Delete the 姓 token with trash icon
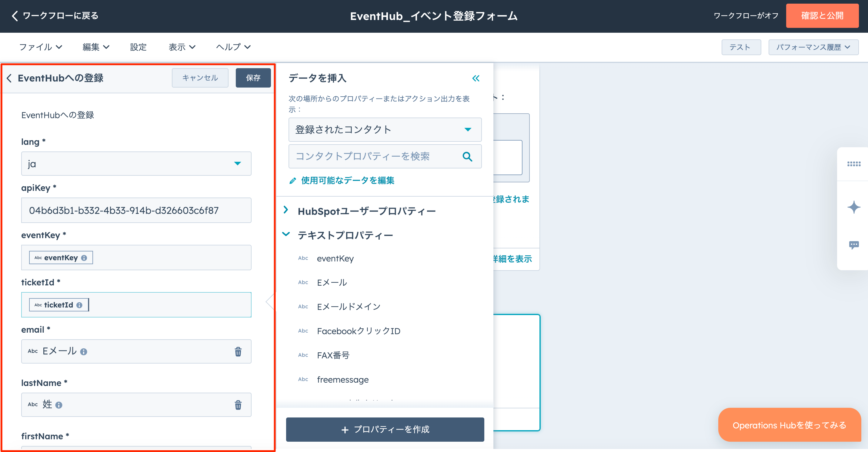868x452 pixels. 238,405
